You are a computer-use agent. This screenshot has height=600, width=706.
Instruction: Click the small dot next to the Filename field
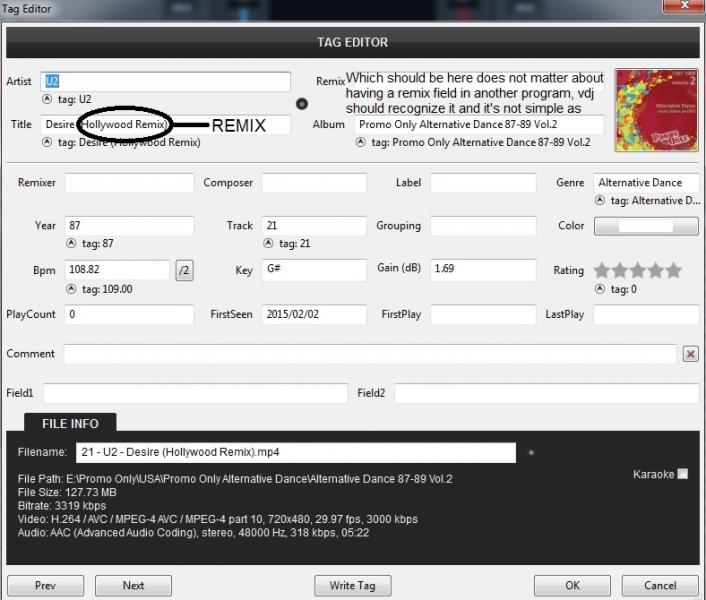click(531, 452)
